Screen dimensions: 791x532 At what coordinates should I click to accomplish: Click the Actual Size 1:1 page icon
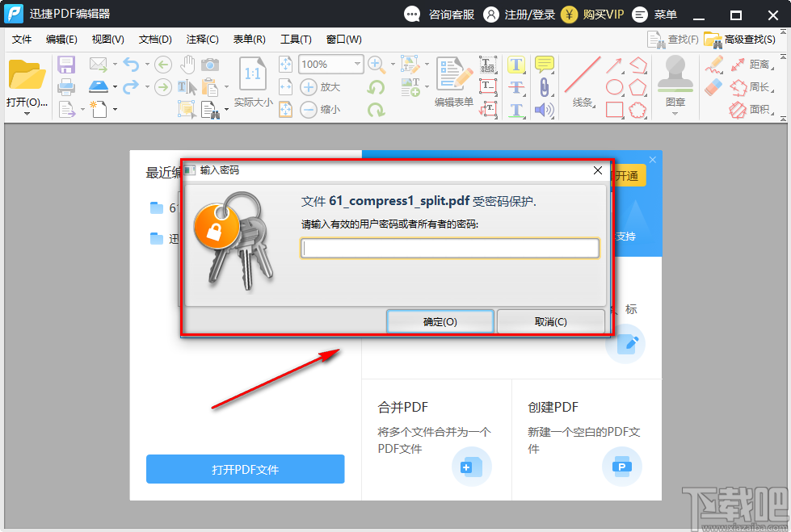point(252,74)
